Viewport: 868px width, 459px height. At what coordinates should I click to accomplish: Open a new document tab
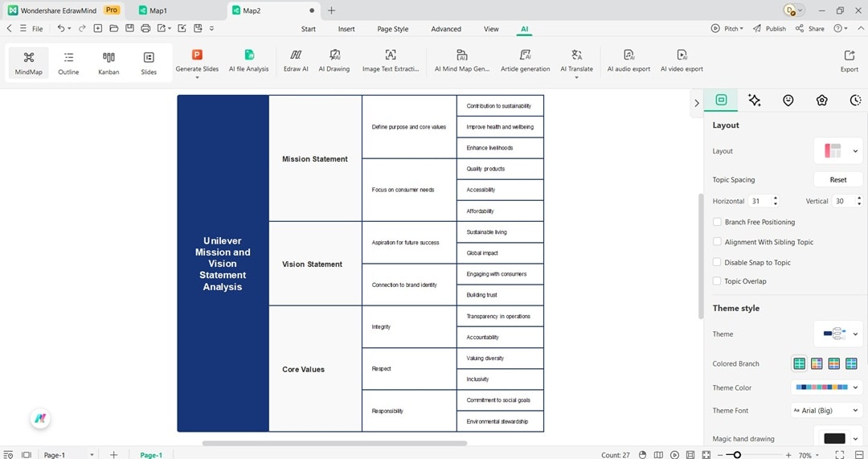[332, 10]
